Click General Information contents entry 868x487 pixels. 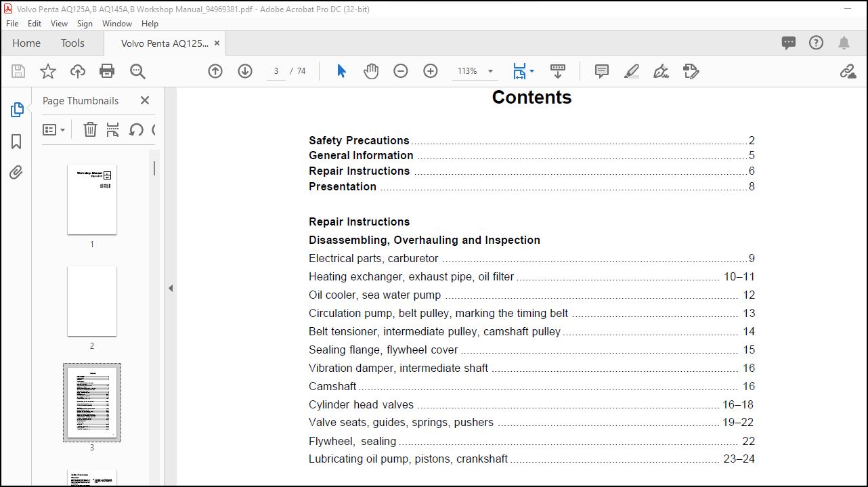tap(531, 155)
